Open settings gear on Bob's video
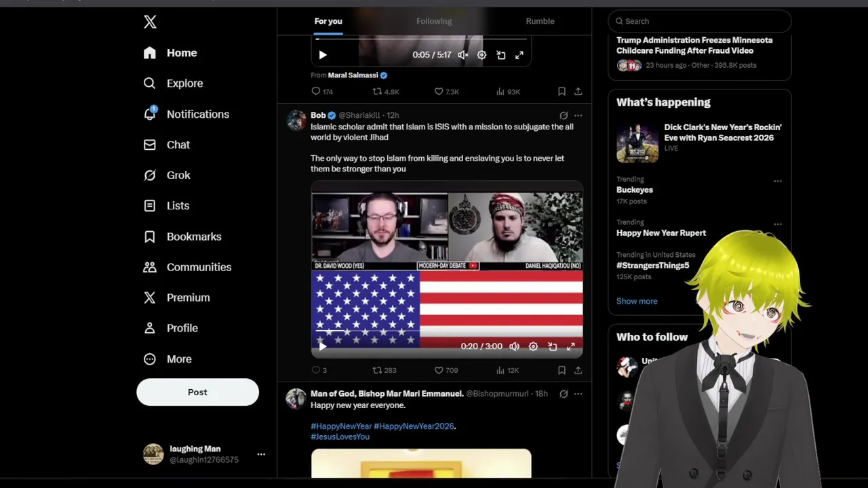This screenshot has height=488, width=868. click(x=533, y=346)
